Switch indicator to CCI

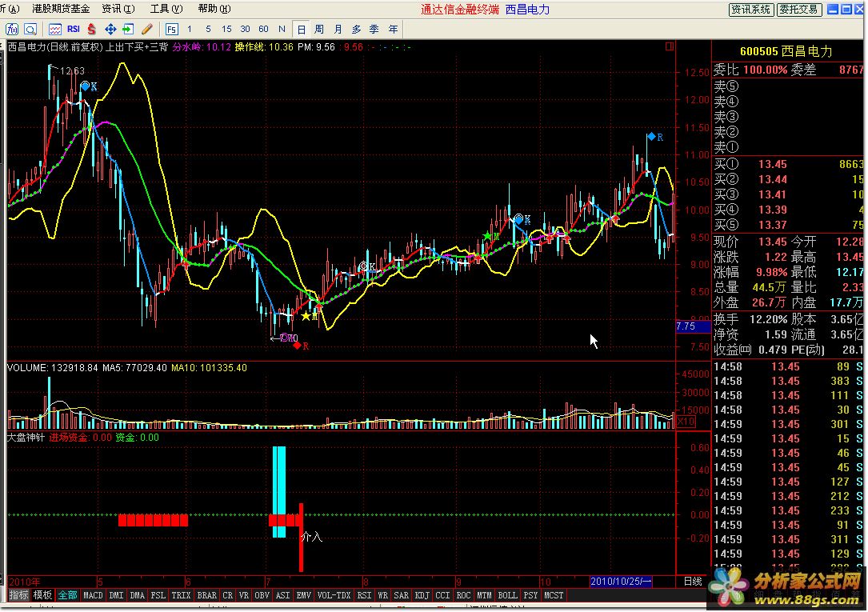point(443,595)
